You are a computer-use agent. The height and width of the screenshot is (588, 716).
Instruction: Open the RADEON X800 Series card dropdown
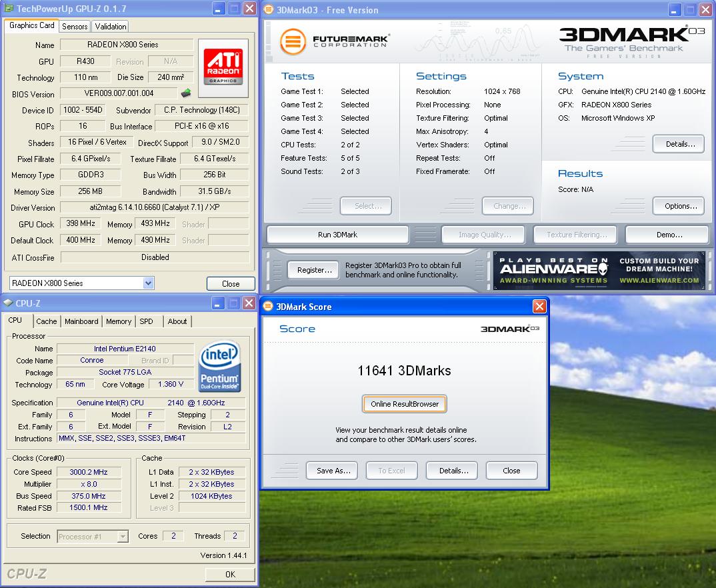point(148,283)
